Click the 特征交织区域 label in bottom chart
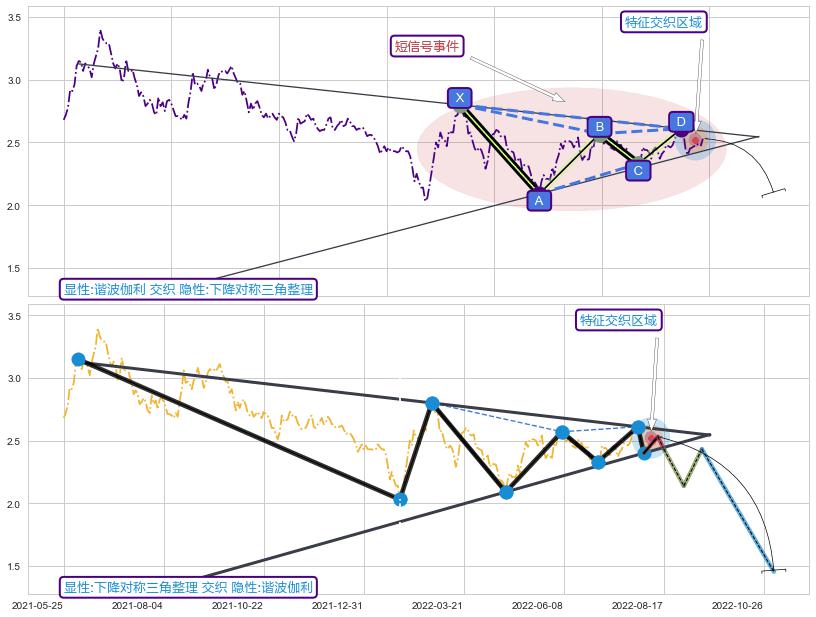The image size is (816, 617). 619,320
